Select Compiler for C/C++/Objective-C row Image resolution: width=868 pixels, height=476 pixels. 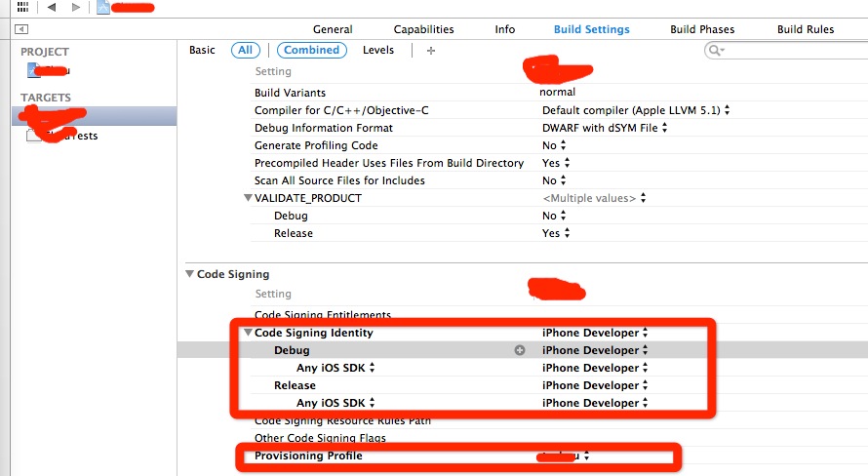(341, 110)
